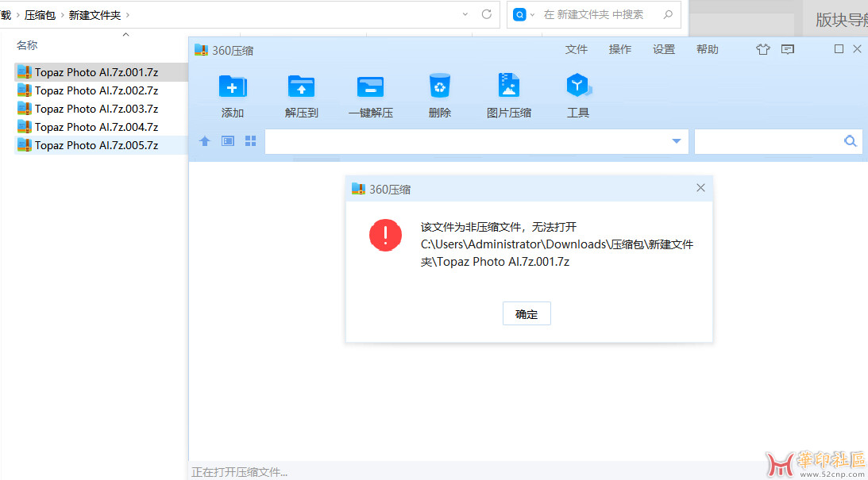Click the Add (添加) archive icon
The image size is (868, 480).
point(233,86)
